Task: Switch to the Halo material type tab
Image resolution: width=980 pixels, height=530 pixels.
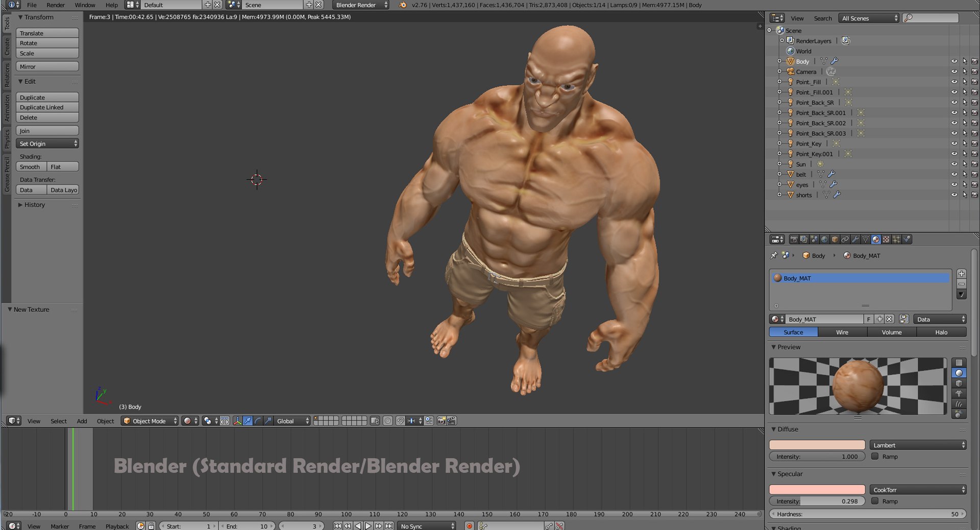Action: click(x=941, y=332)
